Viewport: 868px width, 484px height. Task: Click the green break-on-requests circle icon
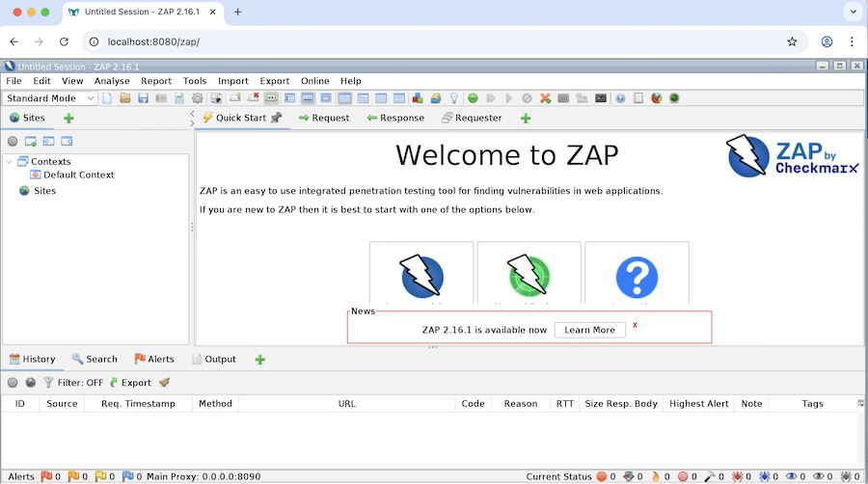(473, 98)
